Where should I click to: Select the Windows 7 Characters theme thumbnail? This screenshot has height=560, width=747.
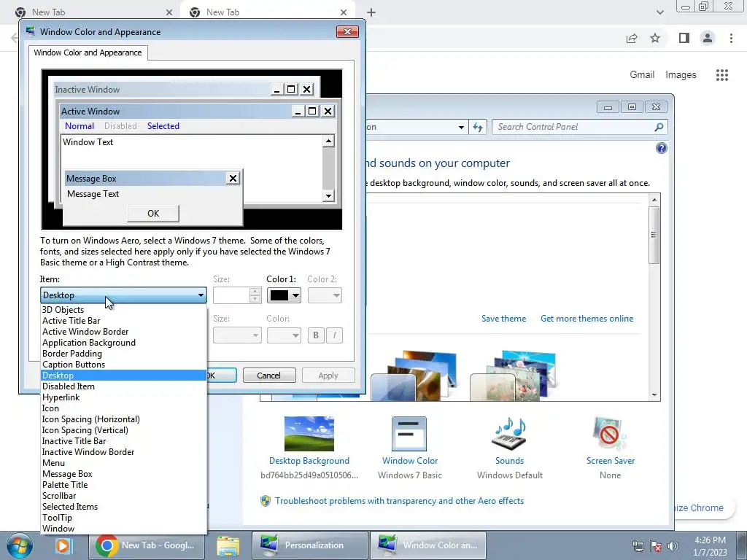coord(514,376)
